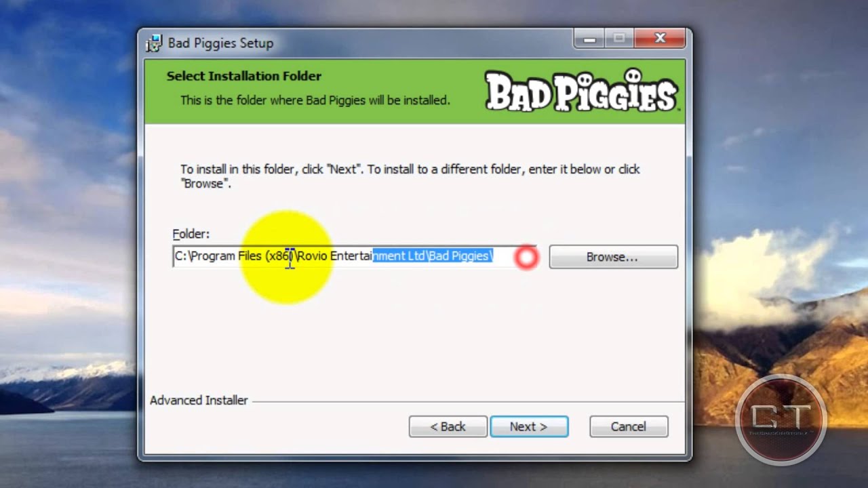Close the Bad Piggies Setup window
The height and width of the screenshot is (488, 868).
point(660,39)
